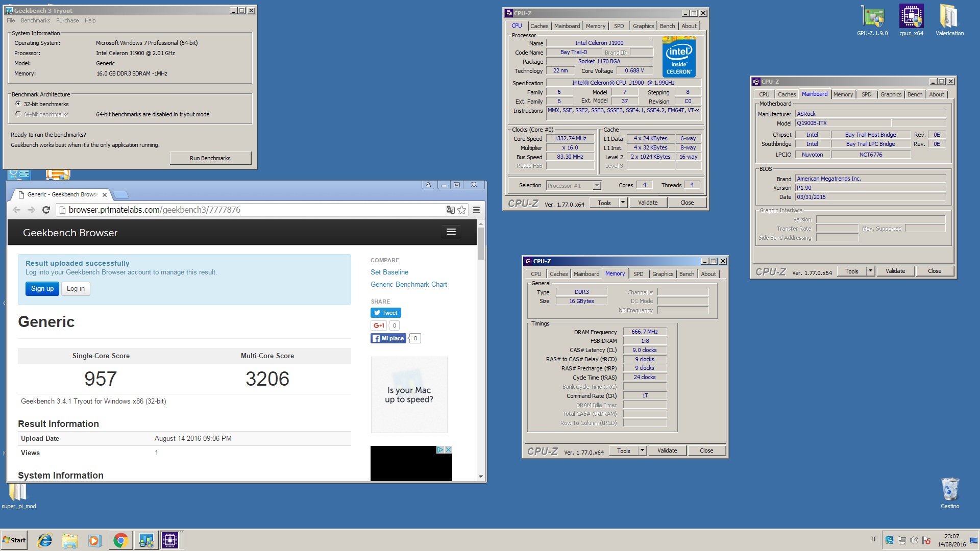Go back in Chrome browser
The image size is (980, 551).
pos(17,210)
